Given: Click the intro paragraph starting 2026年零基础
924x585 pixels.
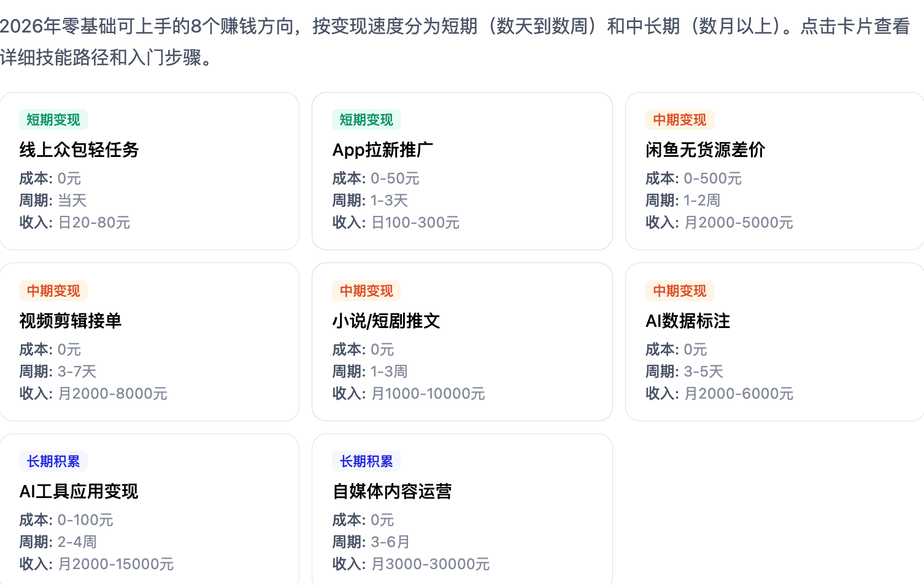Looking at the screenshot, I should (455, 42).
